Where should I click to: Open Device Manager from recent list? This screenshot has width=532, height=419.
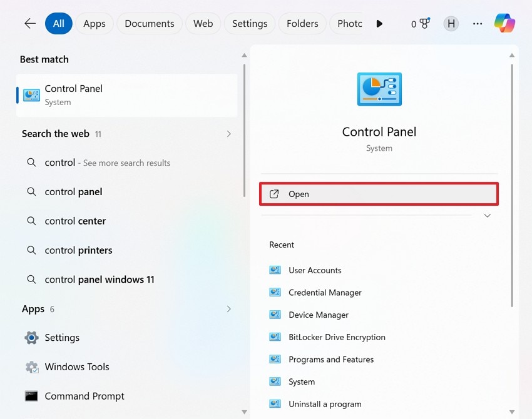coord(318,315)
